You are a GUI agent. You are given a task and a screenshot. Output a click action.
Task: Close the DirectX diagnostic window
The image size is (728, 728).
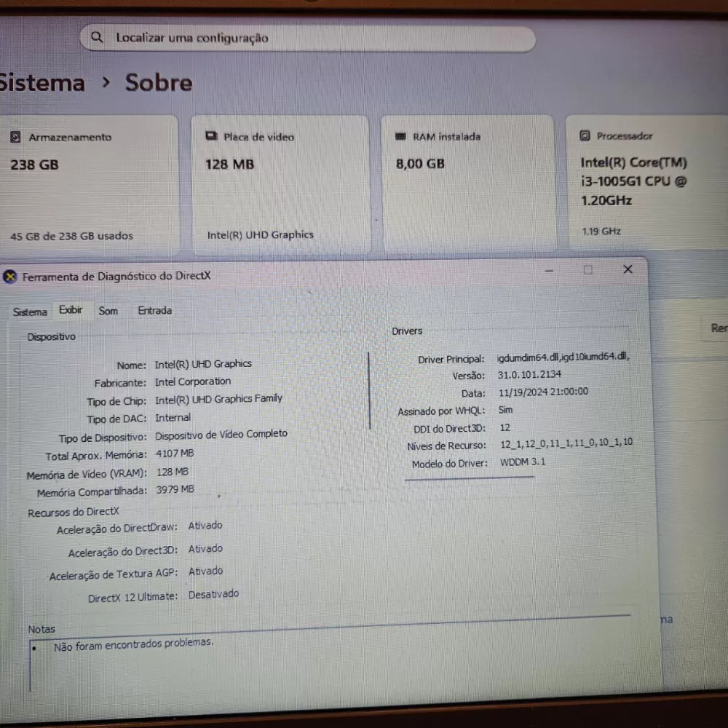tap(628, 269)
